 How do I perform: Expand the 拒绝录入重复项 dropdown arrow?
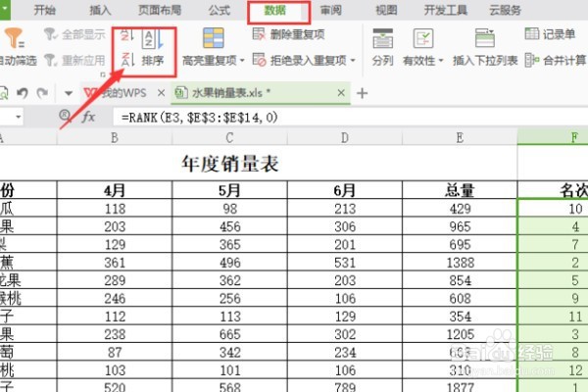tap(353, 60)
